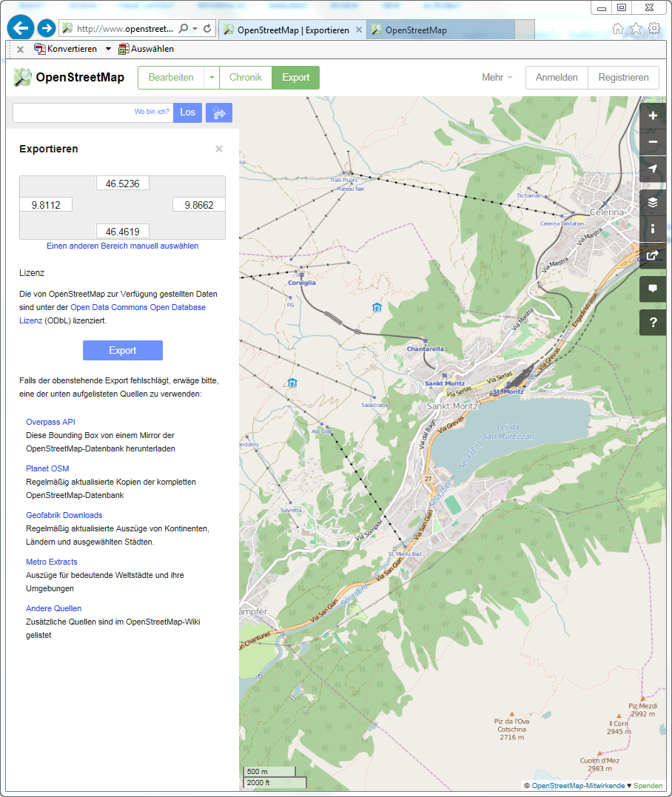Expand the Konvertieren toolbar dropdown

tap(108, 49)
